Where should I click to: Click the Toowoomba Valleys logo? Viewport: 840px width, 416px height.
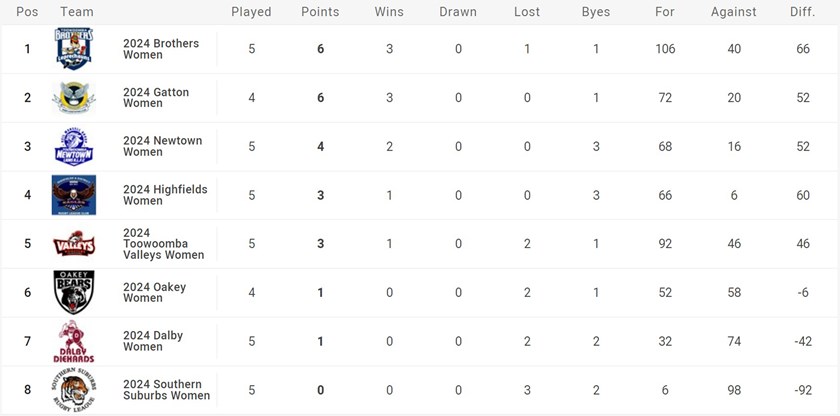pyautogui.click(x=73, y=243)
